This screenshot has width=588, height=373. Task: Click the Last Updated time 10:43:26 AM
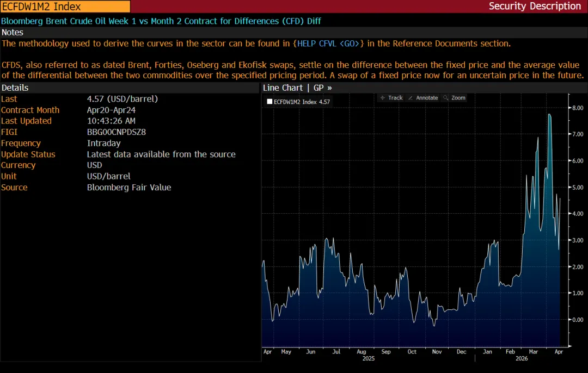click(111, 121)
